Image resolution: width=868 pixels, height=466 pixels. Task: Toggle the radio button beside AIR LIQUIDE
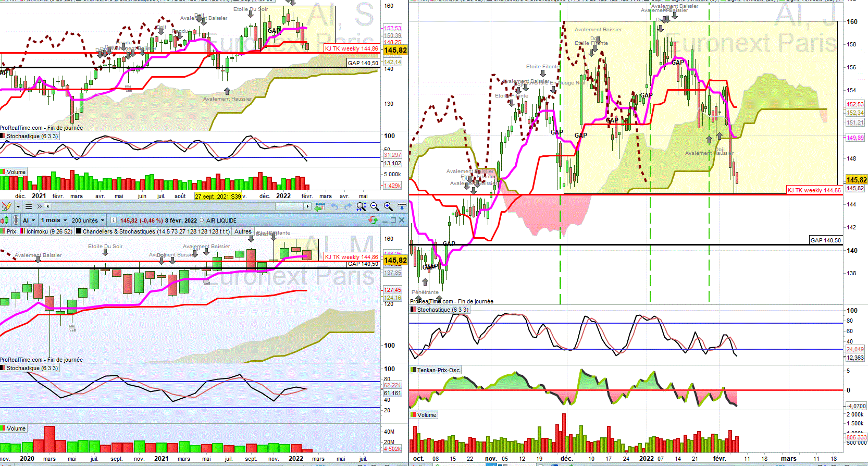202,220
